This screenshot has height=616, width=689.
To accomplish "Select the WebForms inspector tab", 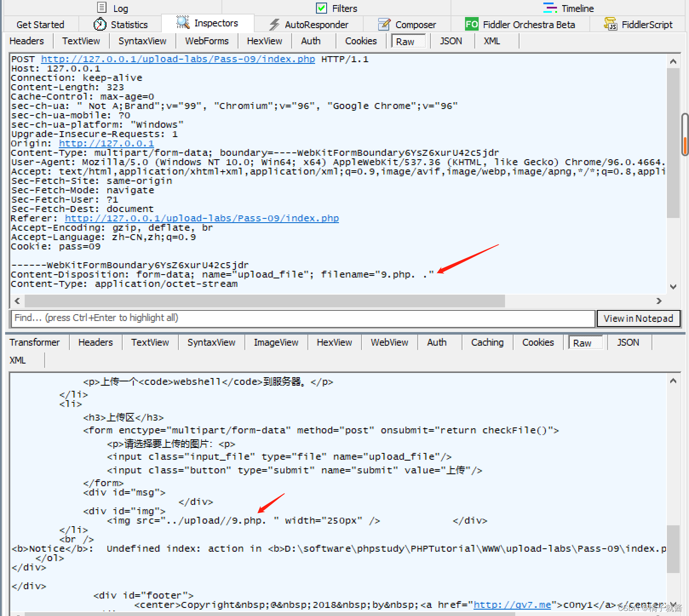I will [207, 41].
